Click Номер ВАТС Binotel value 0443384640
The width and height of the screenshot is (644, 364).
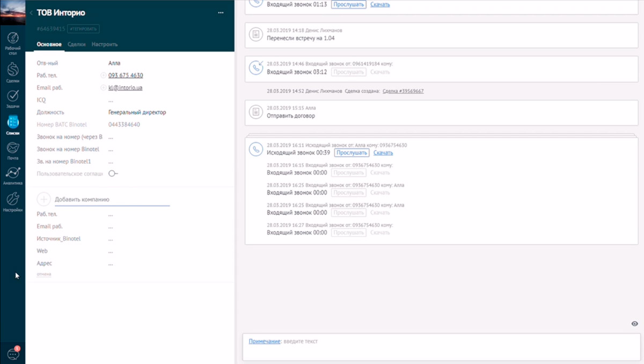124,125
